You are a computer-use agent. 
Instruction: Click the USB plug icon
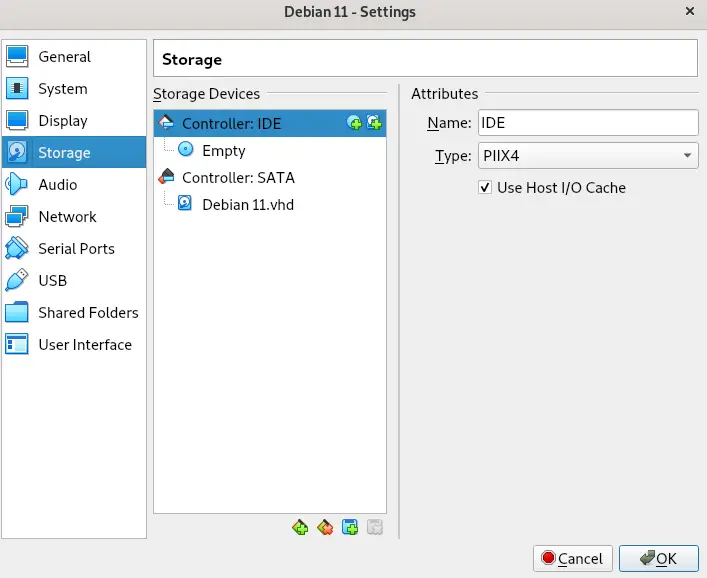[17, 280]
